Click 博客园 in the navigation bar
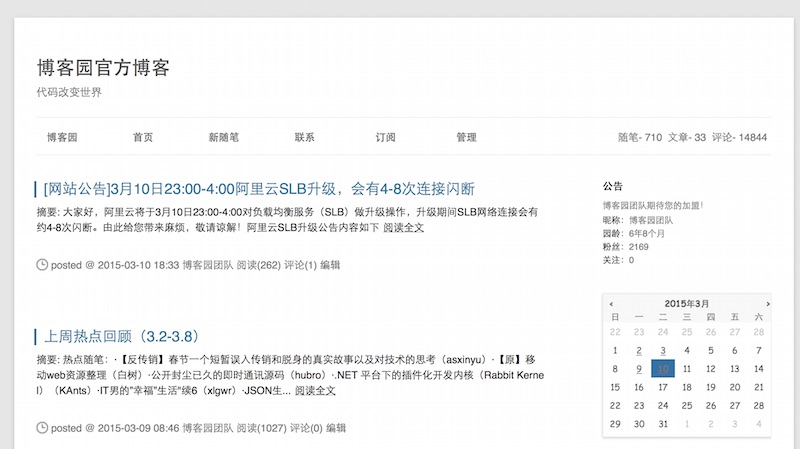The width and height of the screenshot is (800, 449). coord(62,137)
